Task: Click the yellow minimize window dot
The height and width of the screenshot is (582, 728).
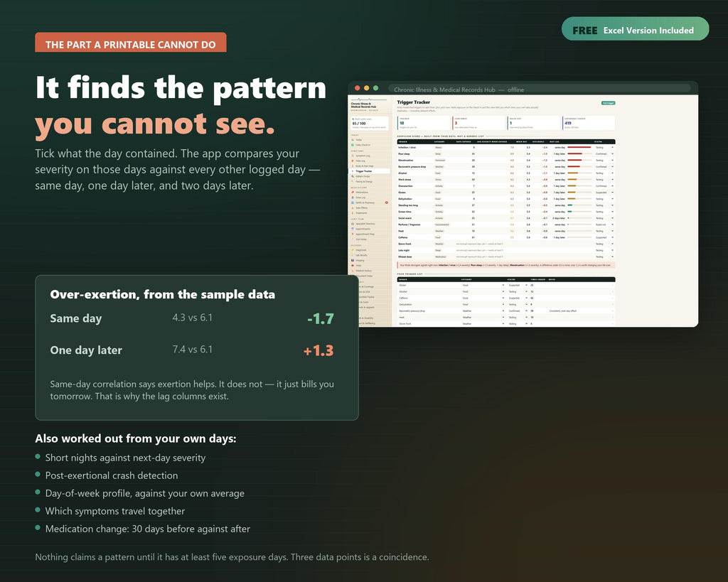Action: [x=366, y=88]
